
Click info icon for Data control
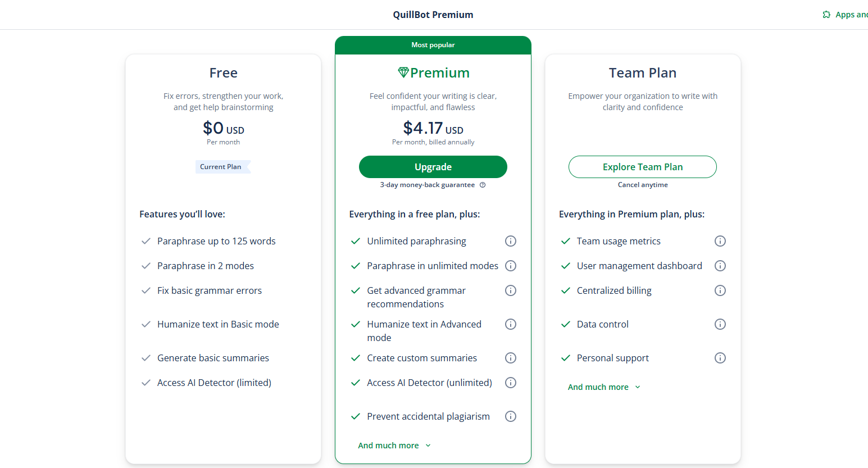pos(720,324)
